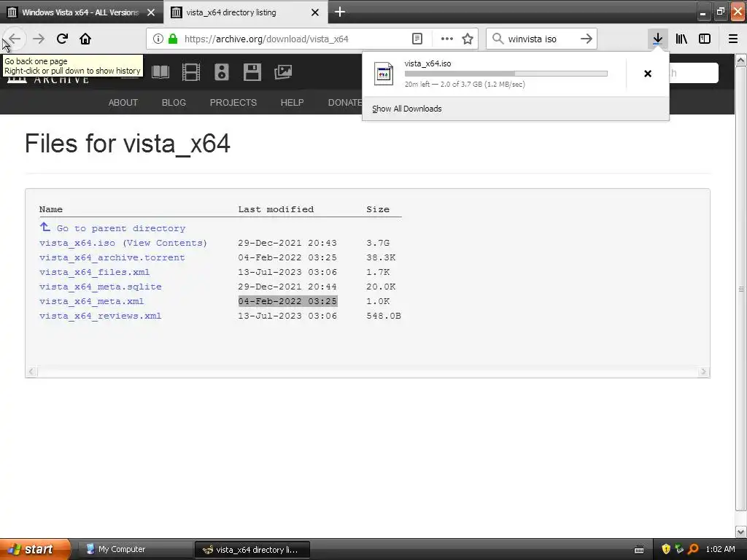Click the Last modified column header
This screenshot has width=747, height=560.
276,209
